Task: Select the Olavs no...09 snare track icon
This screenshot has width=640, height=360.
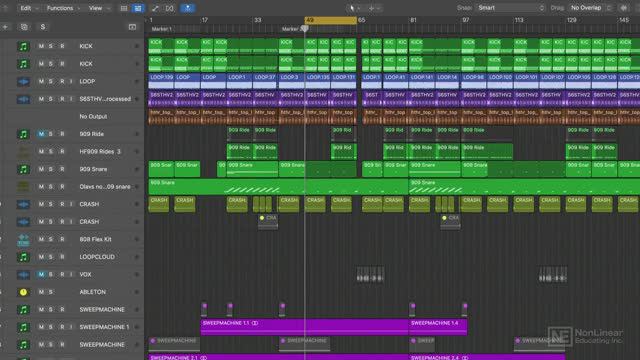Action: [23, 187]
